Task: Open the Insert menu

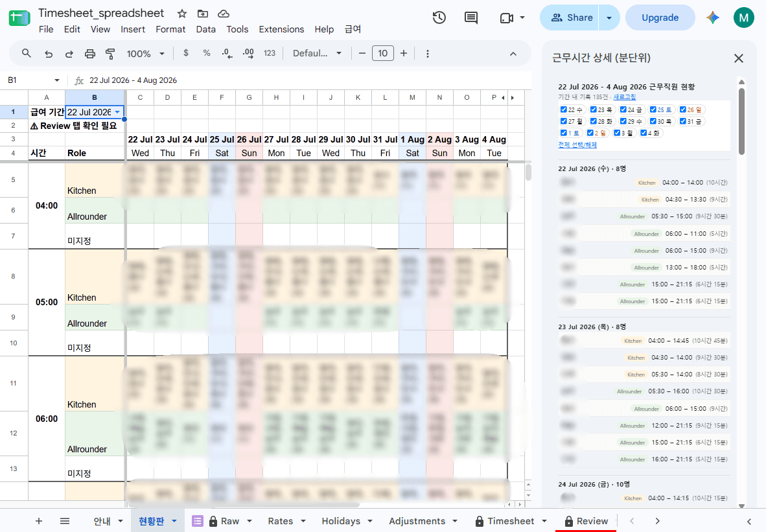Action: pos(133,29)
